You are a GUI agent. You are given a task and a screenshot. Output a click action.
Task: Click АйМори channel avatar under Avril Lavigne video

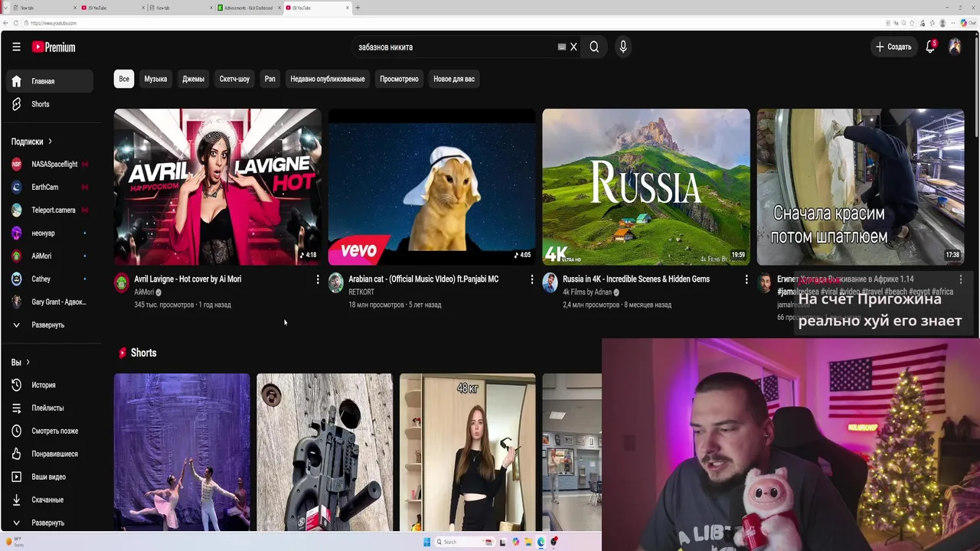pyautogui.click(x=122, y=283)
